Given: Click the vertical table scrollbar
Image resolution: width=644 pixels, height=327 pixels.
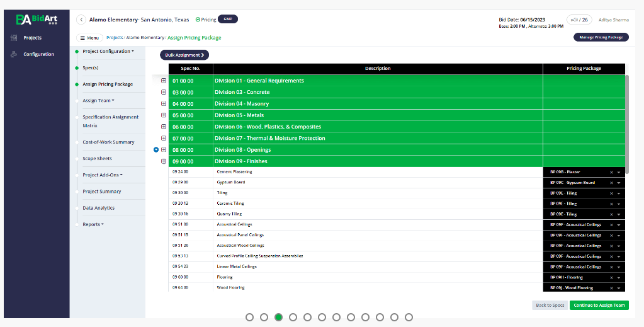Looking at the screenshot, I should pyautogui.click(x=627, y=119).
